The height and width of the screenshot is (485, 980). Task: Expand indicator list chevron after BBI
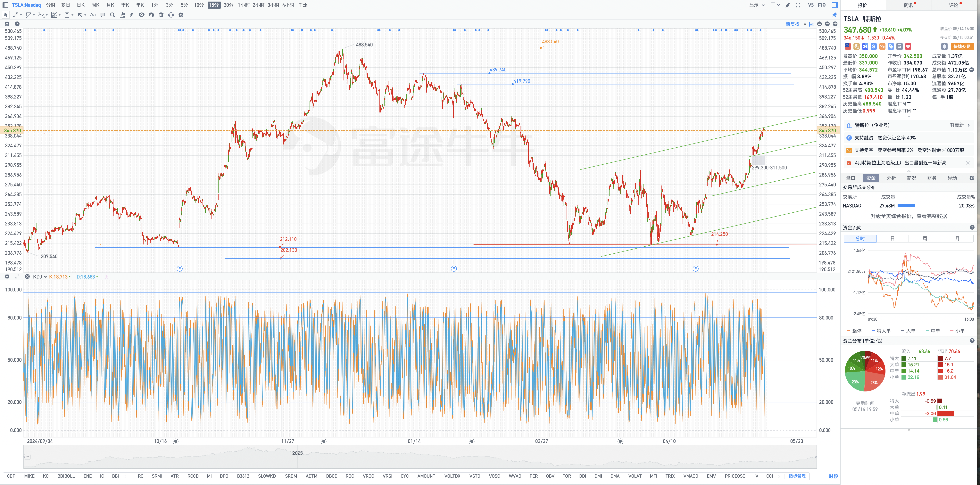(x=125, y=476)
